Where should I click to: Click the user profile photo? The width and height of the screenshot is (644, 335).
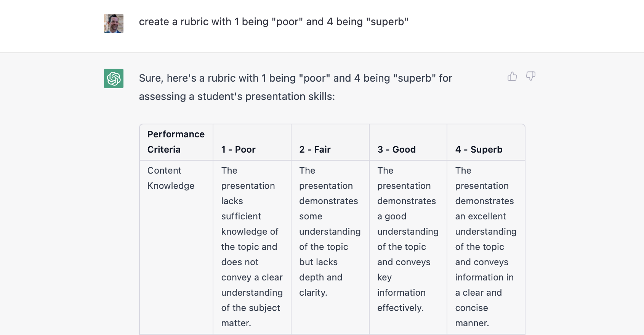coord(114,24)
